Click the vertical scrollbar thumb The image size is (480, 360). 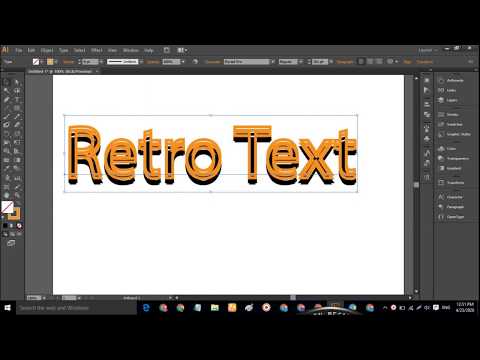(416, 185)
